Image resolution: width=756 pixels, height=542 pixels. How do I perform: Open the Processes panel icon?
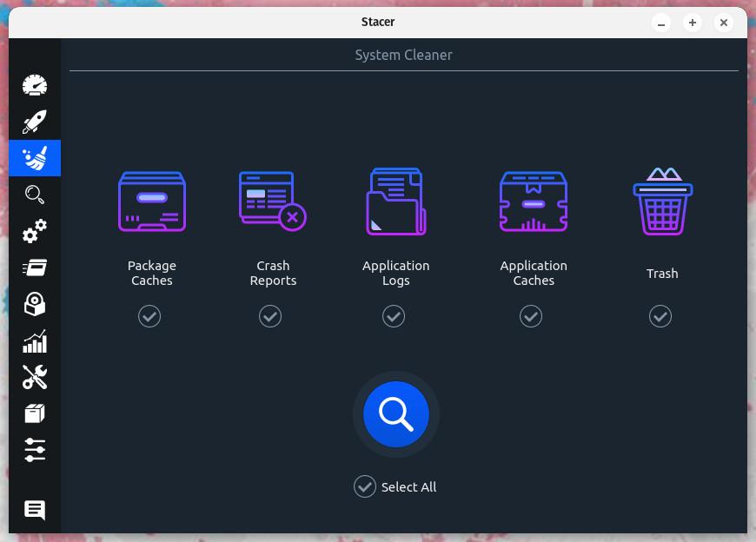(35, 268)
